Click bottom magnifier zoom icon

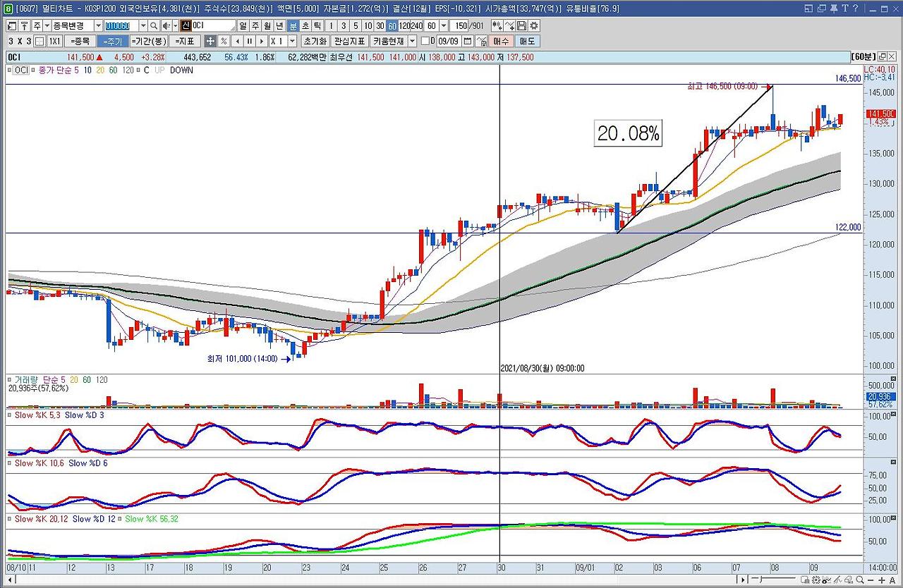tap(859, 580)
